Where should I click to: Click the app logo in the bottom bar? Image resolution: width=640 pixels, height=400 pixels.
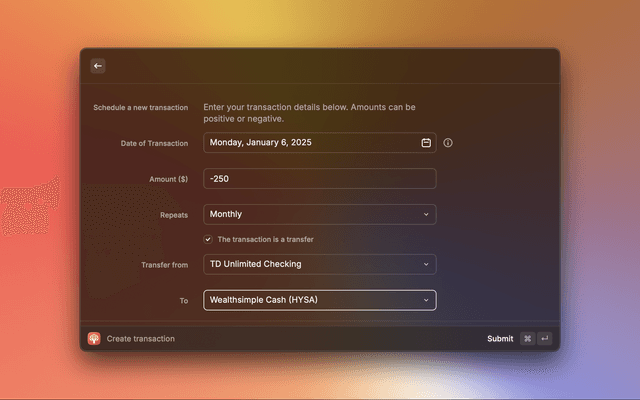point(94,338)
